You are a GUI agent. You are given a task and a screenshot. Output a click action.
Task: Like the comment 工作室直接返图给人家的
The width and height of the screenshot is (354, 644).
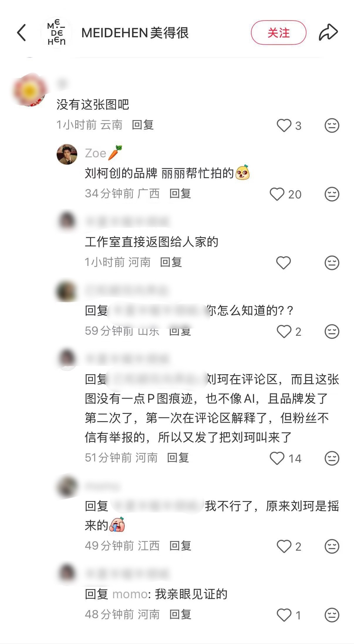284,263
